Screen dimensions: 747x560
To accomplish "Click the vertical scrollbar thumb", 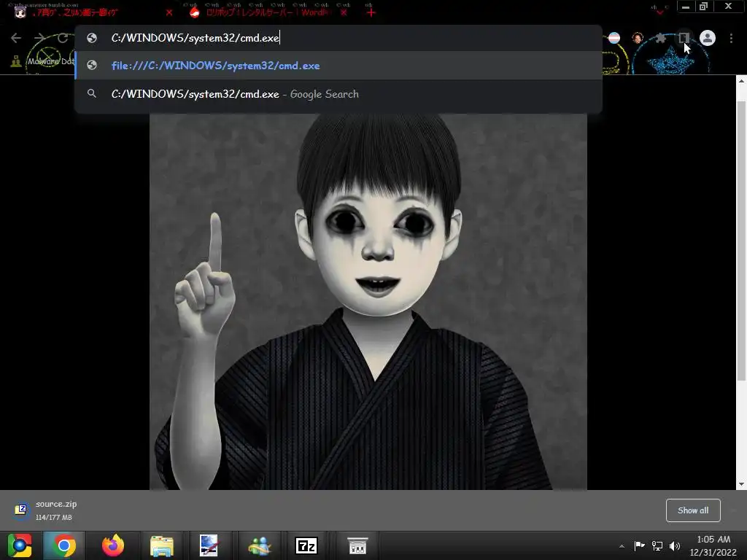I will (741, 241).
